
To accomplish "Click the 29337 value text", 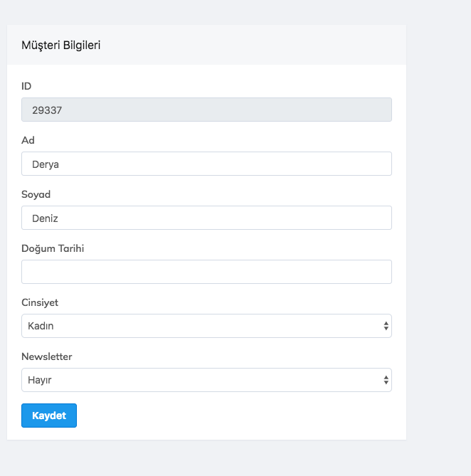I will point(46,110).
